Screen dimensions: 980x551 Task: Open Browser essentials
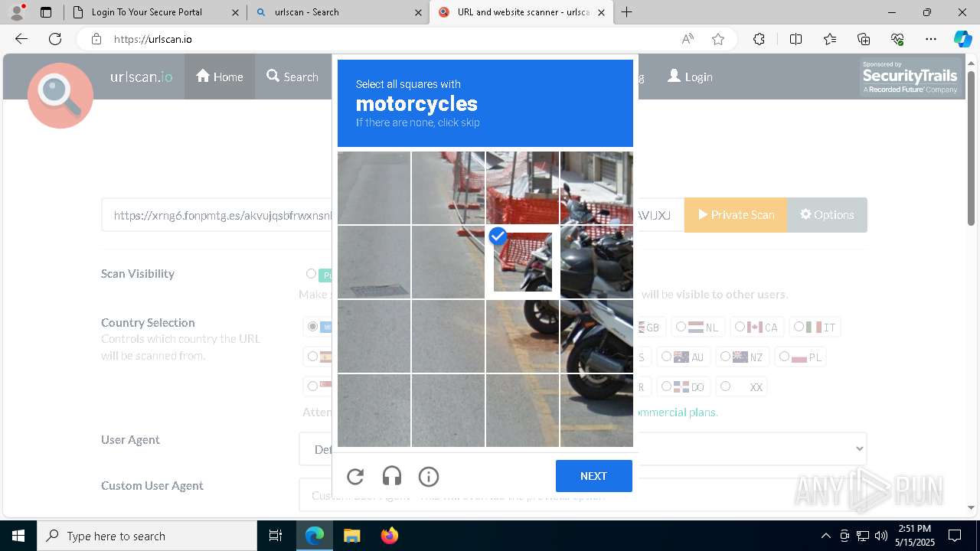[x=897, y=39]
